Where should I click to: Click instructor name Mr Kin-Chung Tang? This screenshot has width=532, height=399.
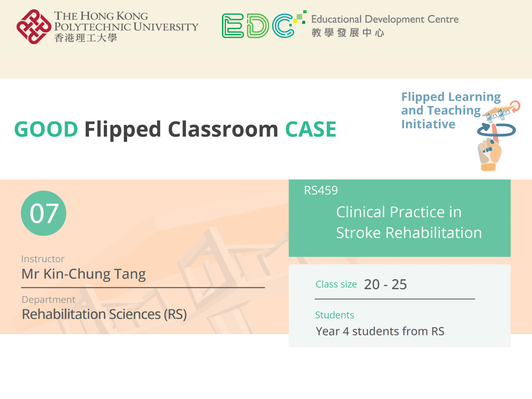(x=84, y=274)
